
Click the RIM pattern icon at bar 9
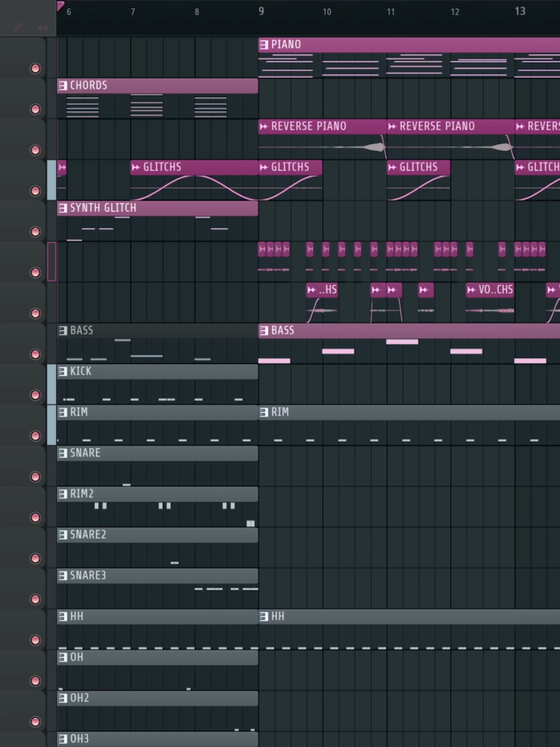[264, 412]
